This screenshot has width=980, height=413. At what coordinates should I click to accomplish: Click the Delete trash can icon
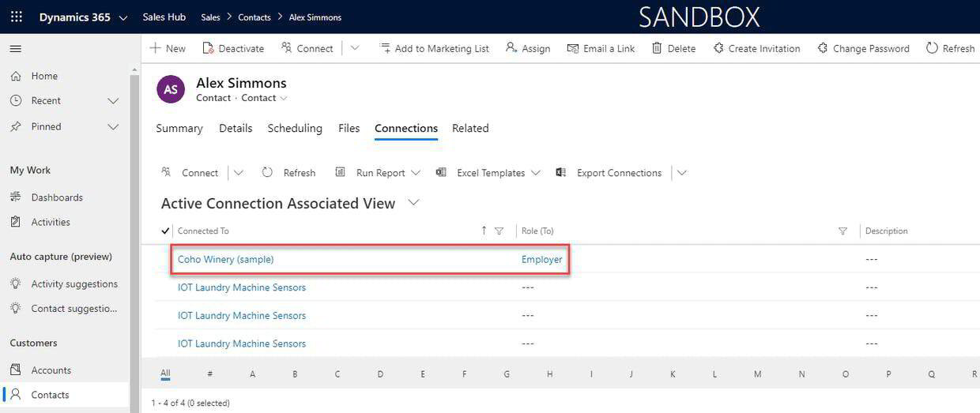[x=657, y=48]
